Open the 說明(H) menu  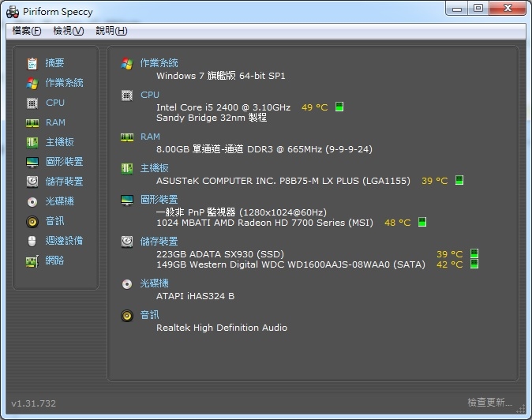click(x=111, y=31)
